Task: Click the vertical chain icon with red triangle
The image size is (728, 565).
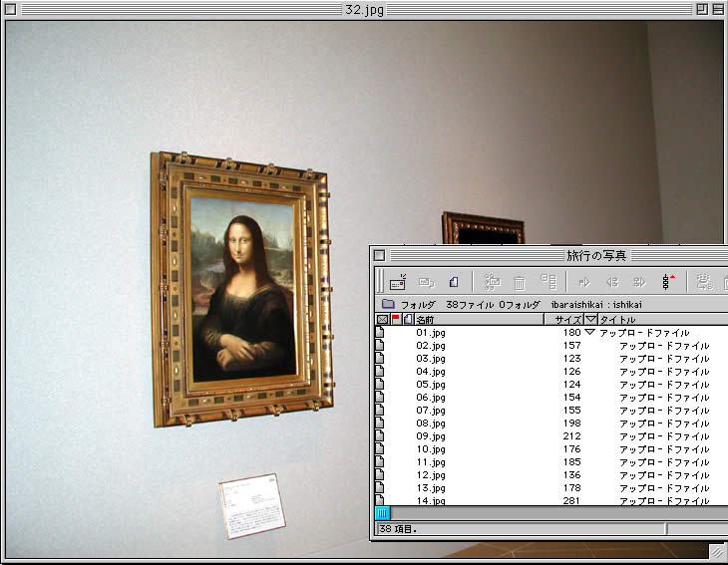Action: pyautogui.click(x=668, y=282)
